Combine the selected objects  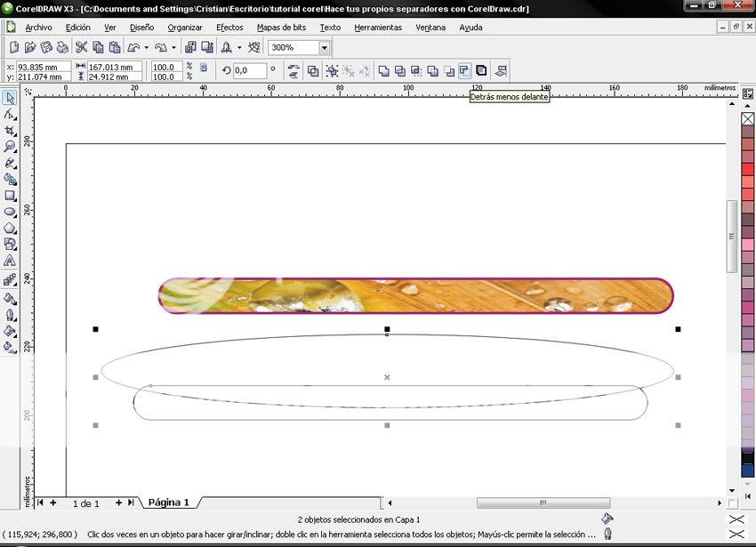(x=313, y=71)
